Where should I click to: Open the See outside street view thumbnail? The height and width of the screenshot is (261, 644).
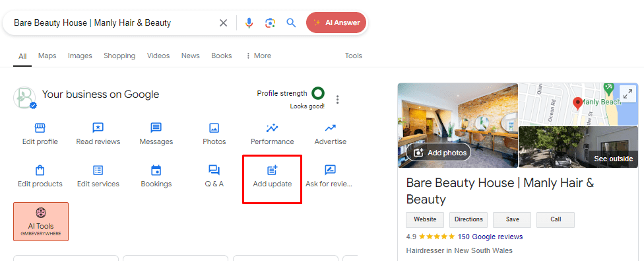[578, 147]
